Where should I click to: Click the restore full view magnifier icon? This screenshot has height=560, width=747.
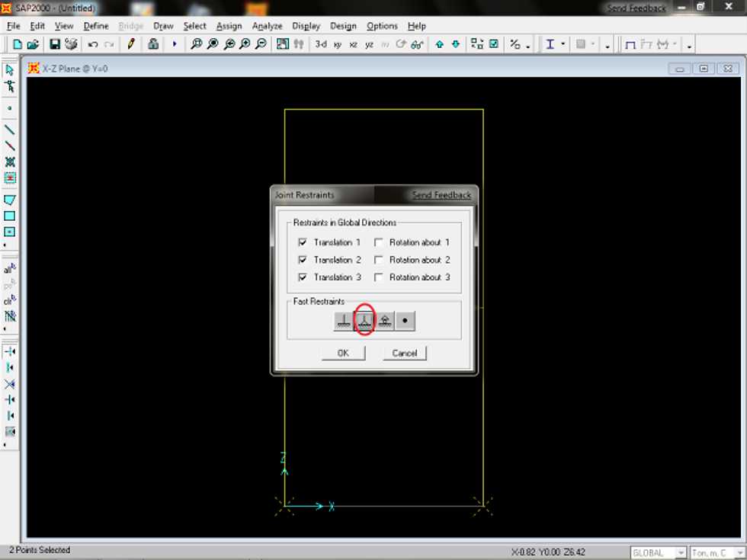(x=213, y=44)
